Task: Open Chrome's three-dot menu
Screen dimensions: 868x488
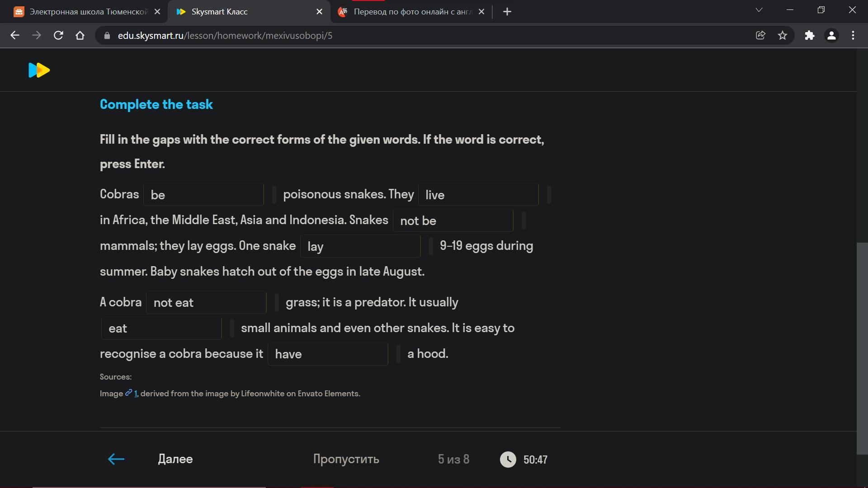Action: click(x=853, y=35)
